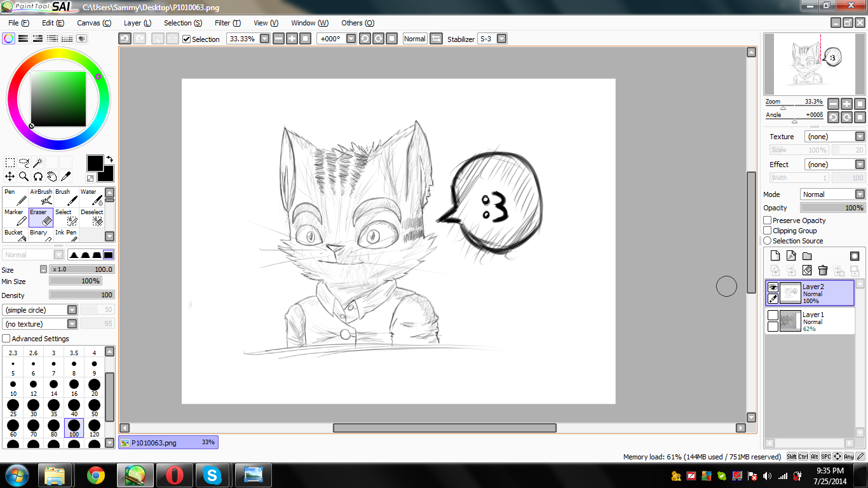The image size is (868, 488).
Task: Select the magic wand tool
Action: point(38,163)
